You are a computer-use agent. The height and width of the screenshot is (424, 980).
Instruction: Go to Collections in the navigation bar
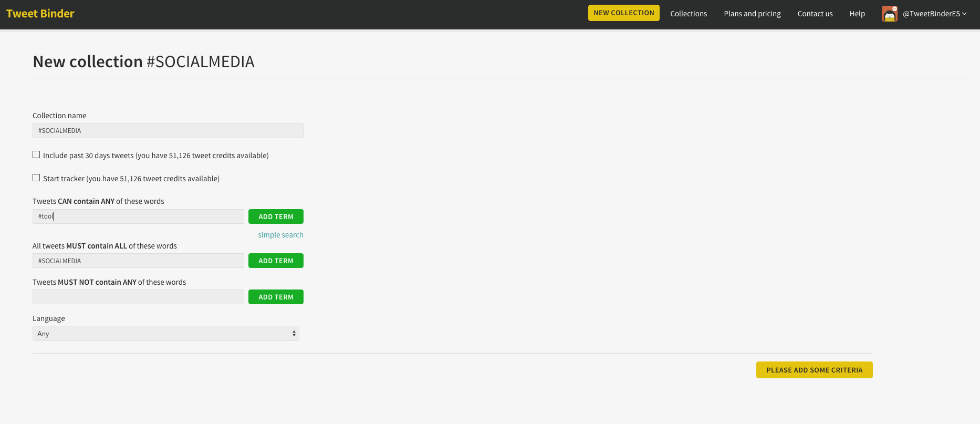[689, 14]
